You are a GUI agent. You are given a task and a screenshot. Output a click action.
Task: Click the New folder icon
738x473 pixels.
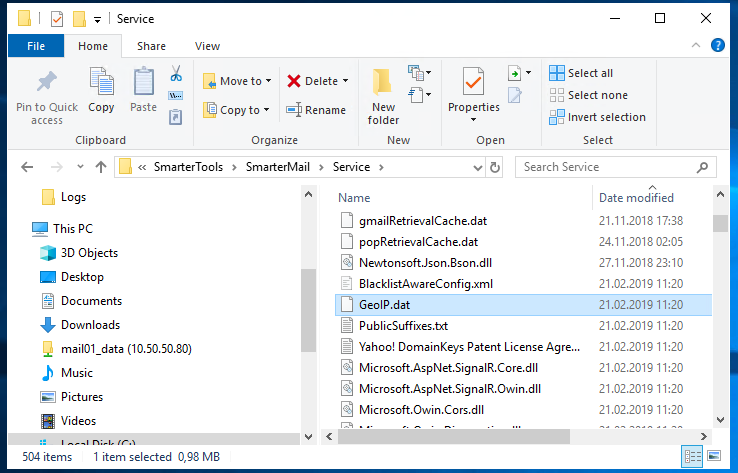tap(383, 84)
